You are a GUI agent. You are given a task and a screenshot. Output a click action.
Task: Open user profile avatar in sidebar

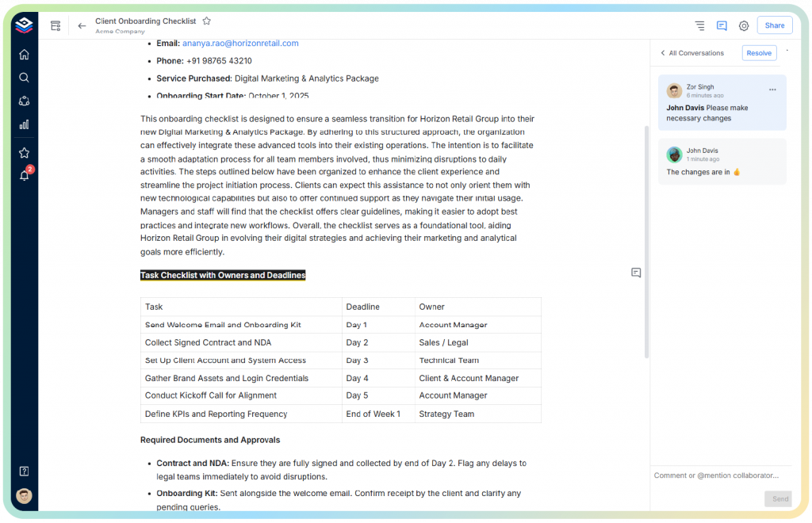pyautogui.click(x=24, y=495)
